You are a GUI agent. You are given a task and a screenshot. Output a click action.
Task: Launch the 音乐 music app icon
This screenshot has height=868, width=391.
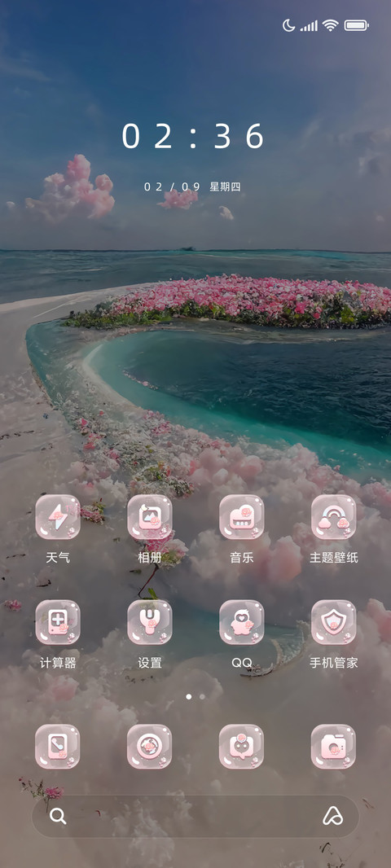coord(241,517)
